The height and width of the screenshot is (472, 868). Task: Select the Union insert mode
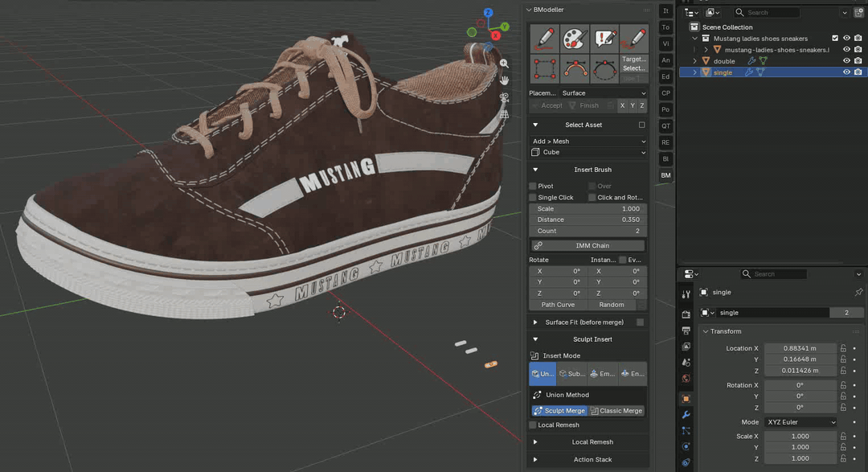[542, 373]
